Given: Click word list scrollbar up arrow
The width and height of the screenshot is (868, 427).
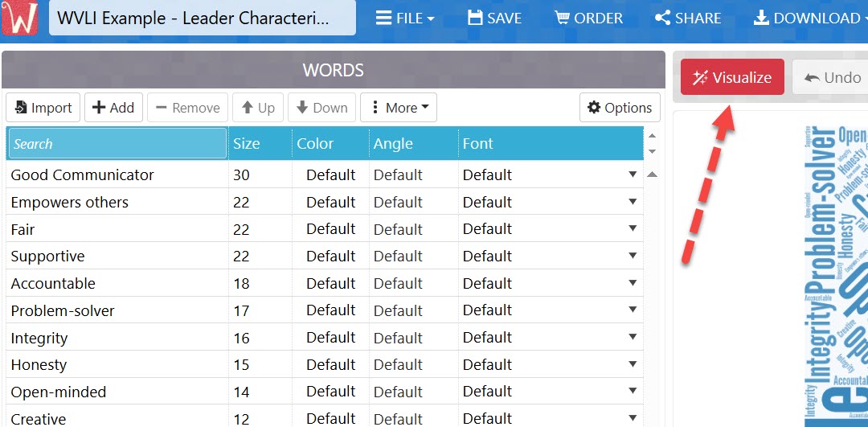Looking at the screenshot, I should tap(652, 174).
